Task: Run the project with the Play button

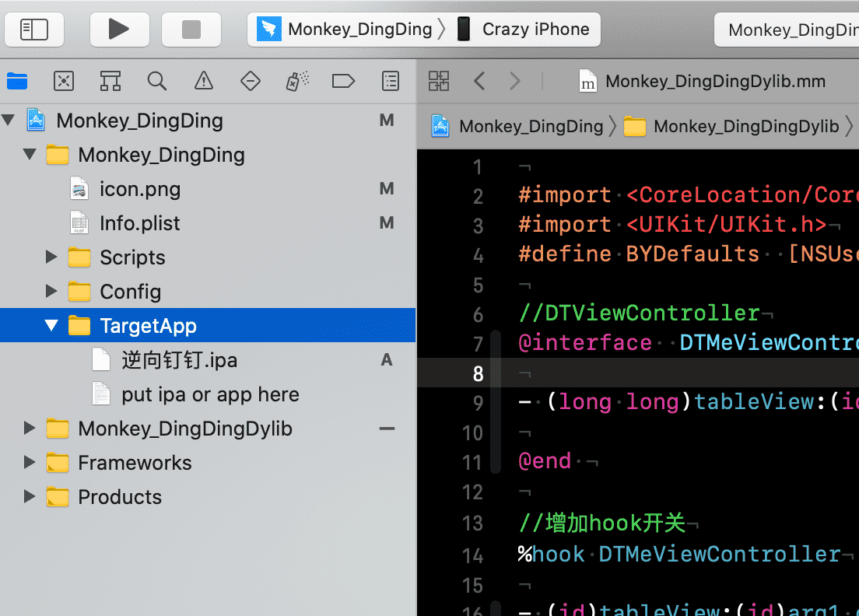Action: point(119,29)
